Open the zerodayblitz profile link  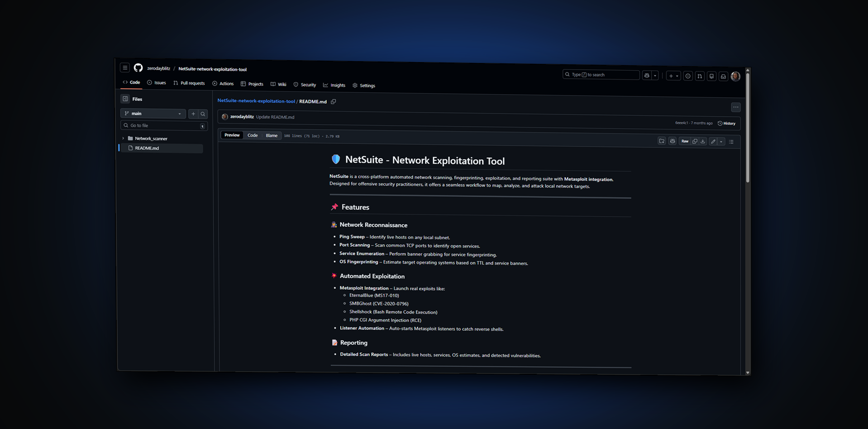pos(157,68)
